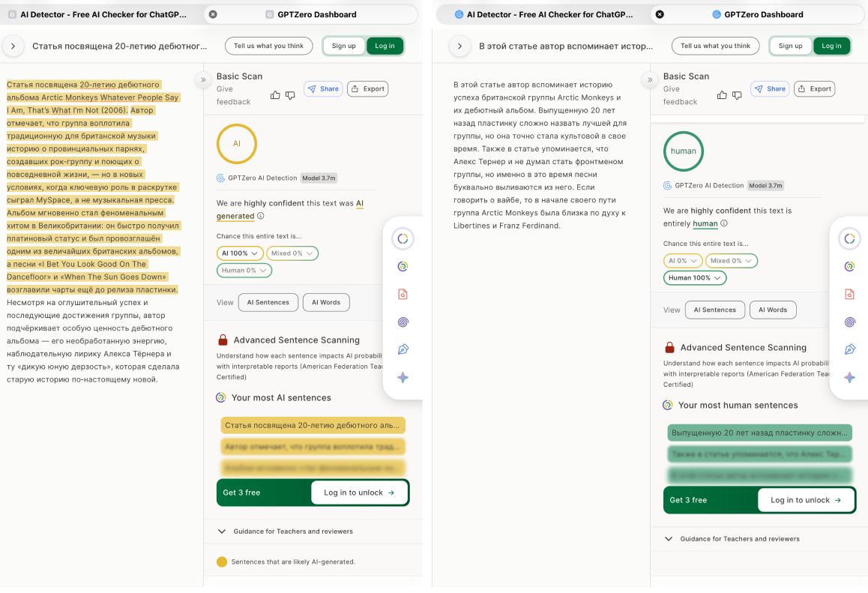Screen dimensions: 868x593
Task: Click 'Tell us what you think' in left window
Action: coord(268,46)
